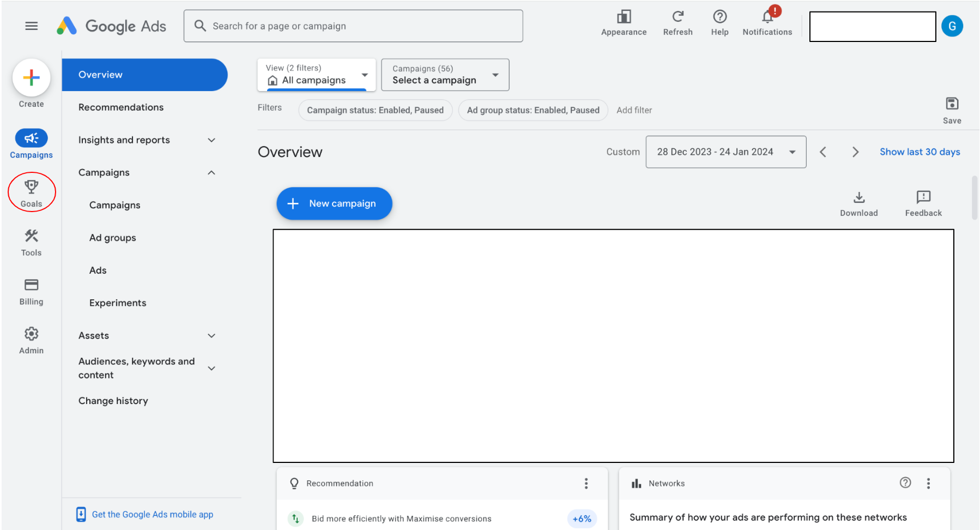The height and width of the screenshot is (530, 980).
Task: Open the date range dropdown
Action: point(725,152)
